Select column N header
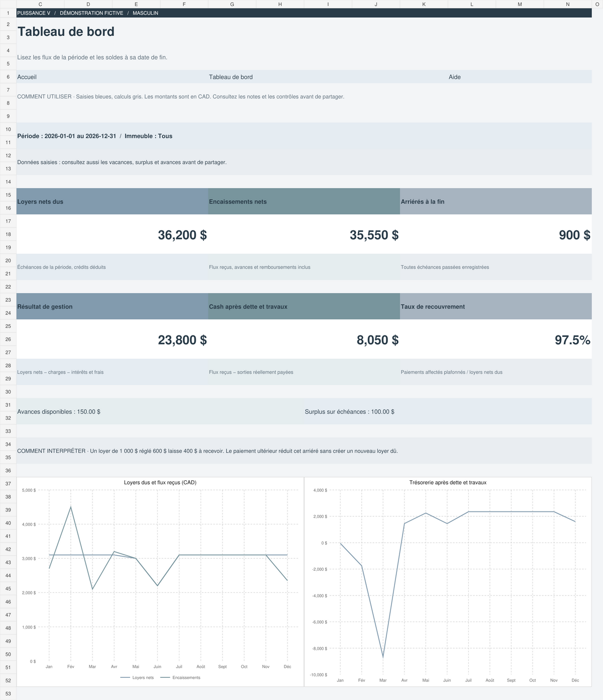Image resolution: width=603 pixels, height=700 pixels. (x=567, y=4)
